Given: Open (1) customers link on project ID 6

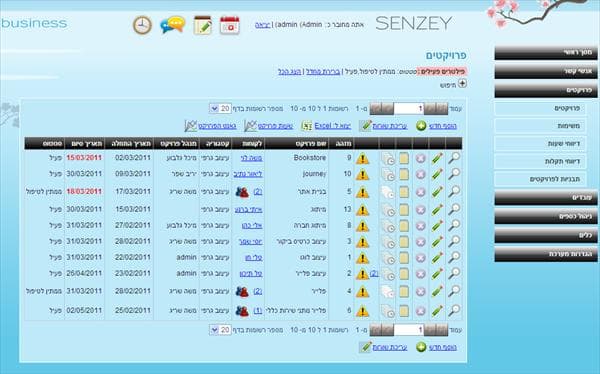Looking at the screenshot, I should tap(258, 311).
